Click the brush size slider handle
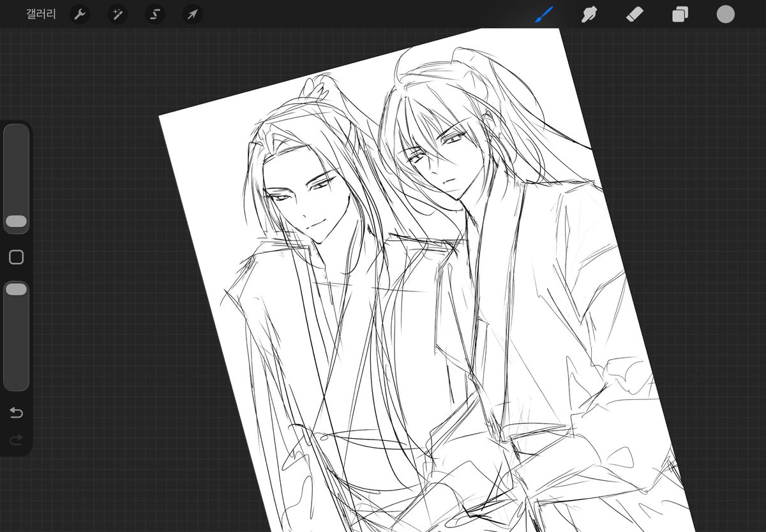The width and height of the screenshot is (766, 532). (16, 221)
